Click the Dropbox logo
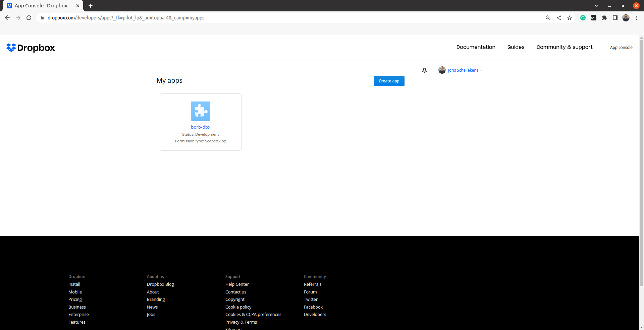Screen dimensions: 644x330 (31, 48)
